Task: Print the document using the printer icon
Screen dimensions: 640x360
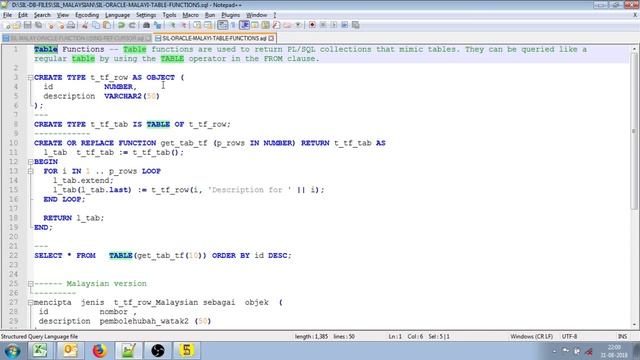Action: pyautogui.click(x=71, y=25)
